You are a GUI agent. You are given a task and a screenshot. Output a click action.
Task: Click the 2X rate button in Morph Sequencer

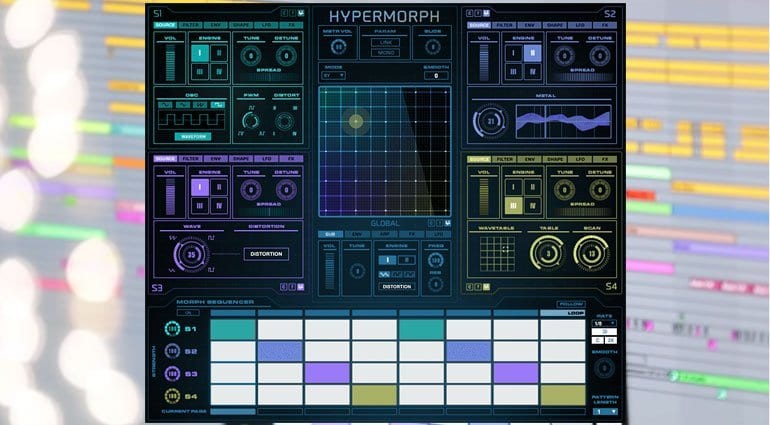tap(610, 340)
